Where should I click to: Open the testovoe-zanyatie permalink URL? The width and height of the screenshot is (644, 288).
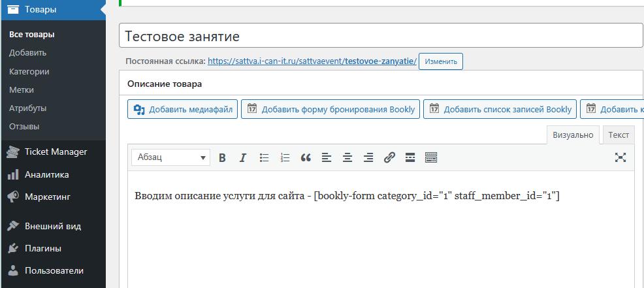312,61
